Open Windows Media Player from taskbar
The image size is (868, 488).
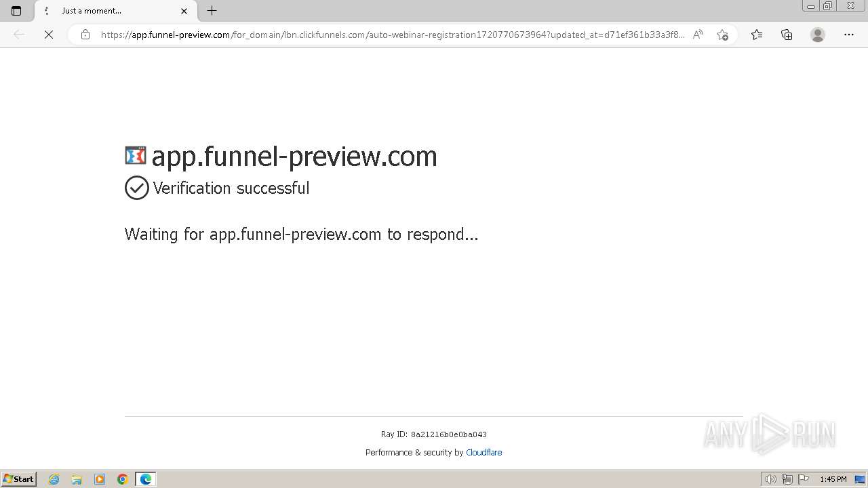tap(100, 479)
